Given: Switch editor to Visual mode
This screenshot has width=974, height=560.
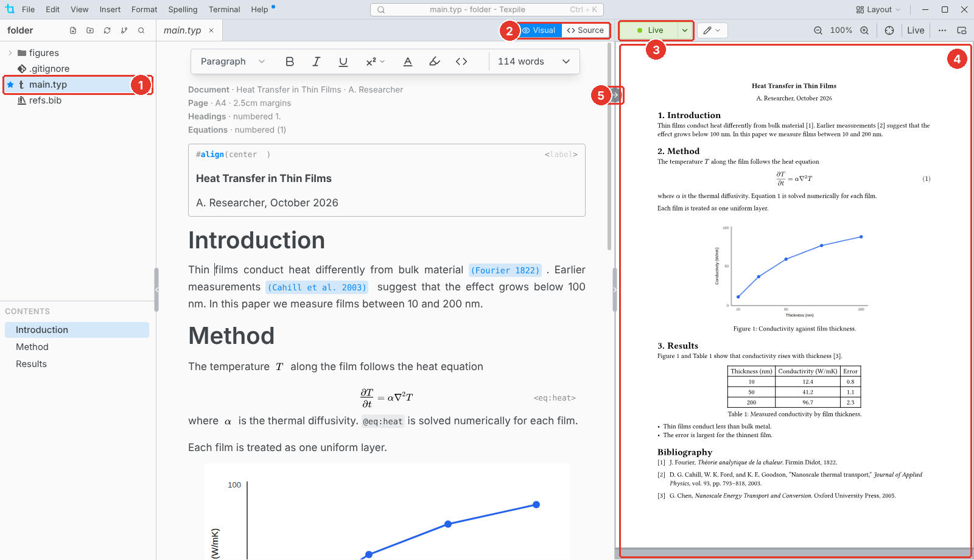Looking at the screenshot, I should 539,30.
